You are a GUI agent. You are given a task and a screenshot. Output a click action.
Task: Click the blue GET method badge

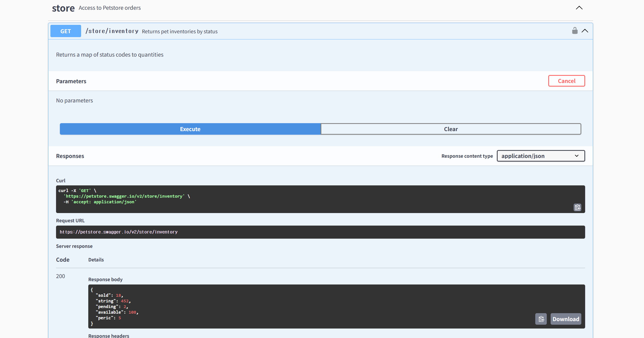pyautogui.click(x=66, y=31)
